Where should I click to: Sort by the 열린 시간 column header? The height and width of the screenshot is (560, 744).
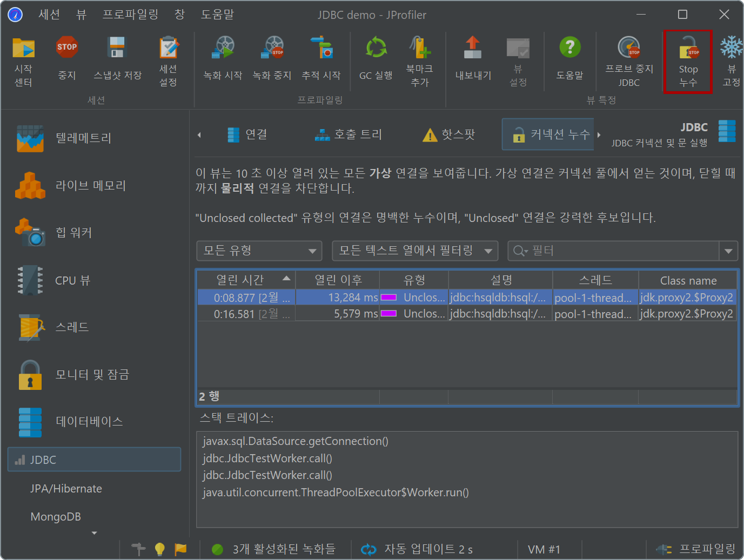[x=246, y=280]
